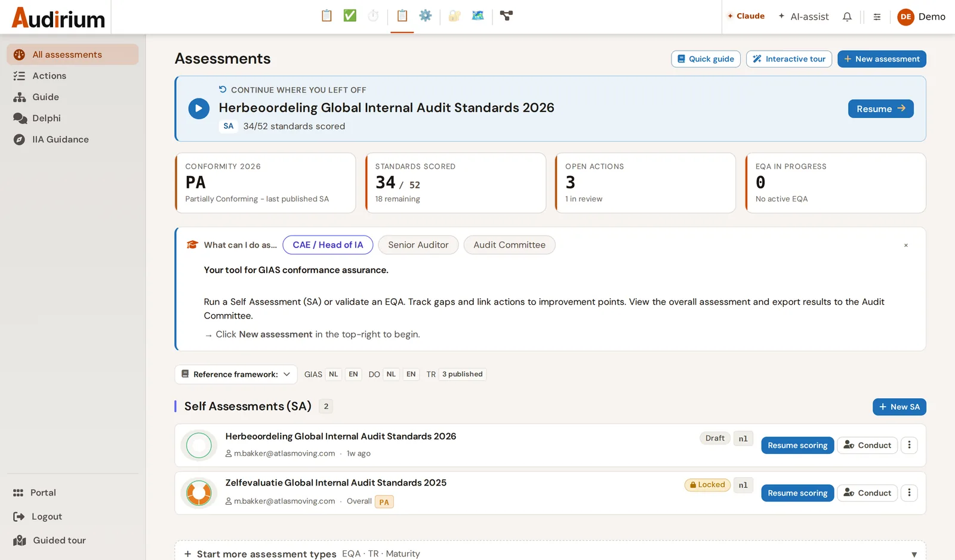
Task: Click the Audirium logo
Action: pyautogui.click(x=58, y=17)
